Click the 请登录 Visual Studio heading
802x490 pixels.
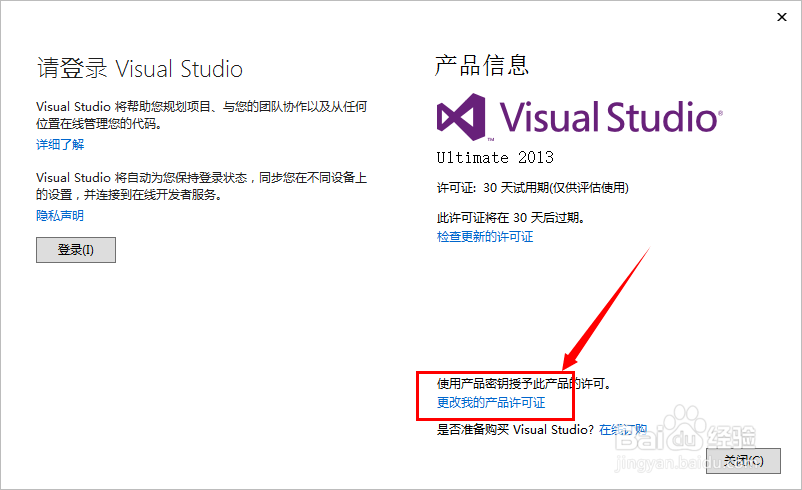coord(140,69)
